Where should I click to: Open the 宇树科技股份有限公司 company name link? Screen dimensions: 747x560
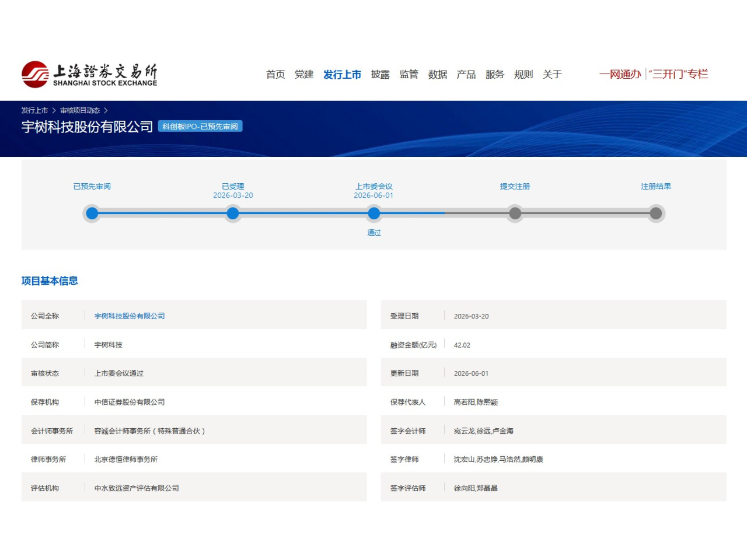[130, 316]
